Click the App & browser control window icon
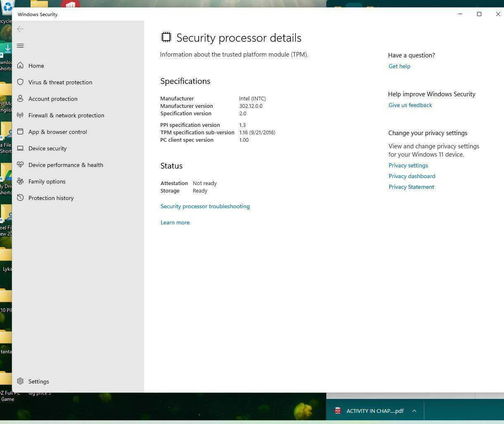Screen dimensions: 504x424 click(x=20, y=132)
